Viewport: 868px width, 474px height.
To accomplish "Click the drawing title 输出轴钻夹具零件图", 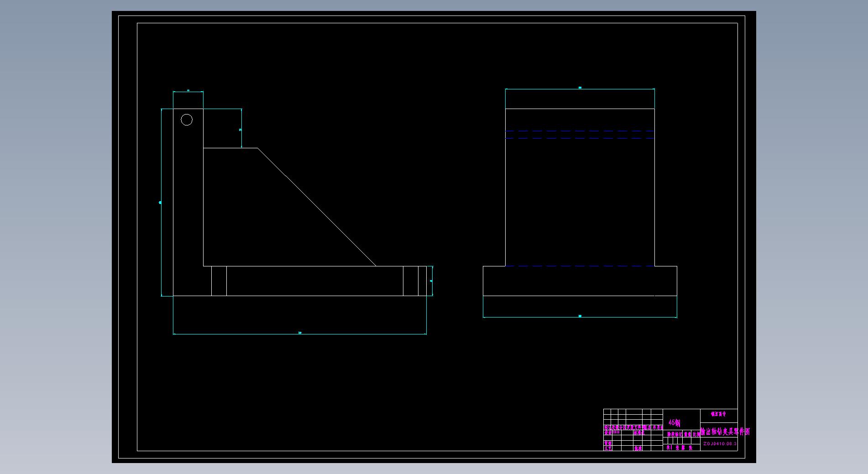I will coord(725,432).
